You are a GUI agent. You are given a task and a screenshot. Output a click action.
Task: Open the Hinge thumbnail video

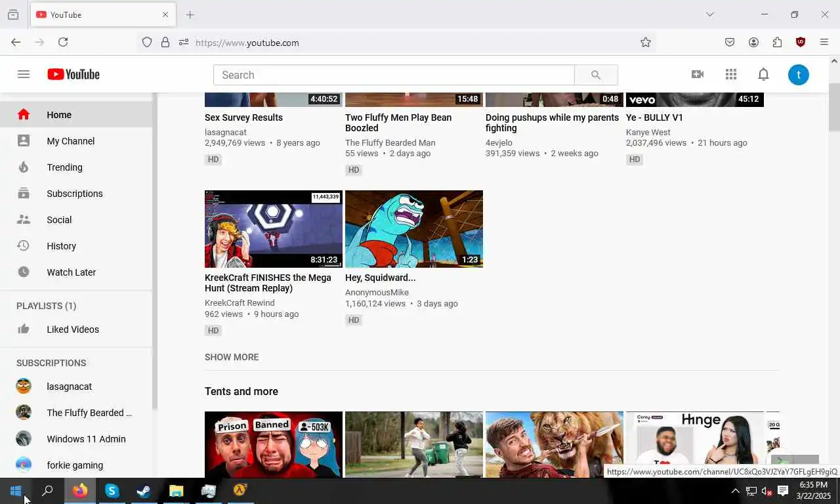coord(695,444)
